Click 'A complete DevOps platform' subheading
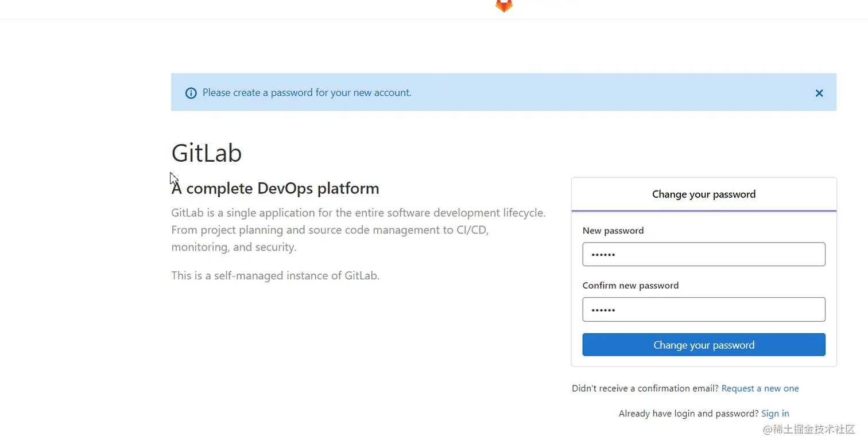This screenshot has height=448, width=868. 275,188
